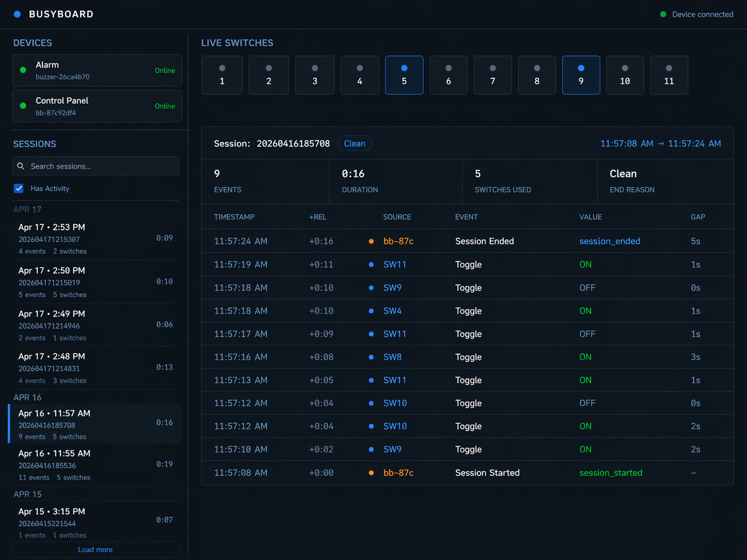Toggle live switch 4
Viewport: 747px width, 560px height.
pos(360,75)
